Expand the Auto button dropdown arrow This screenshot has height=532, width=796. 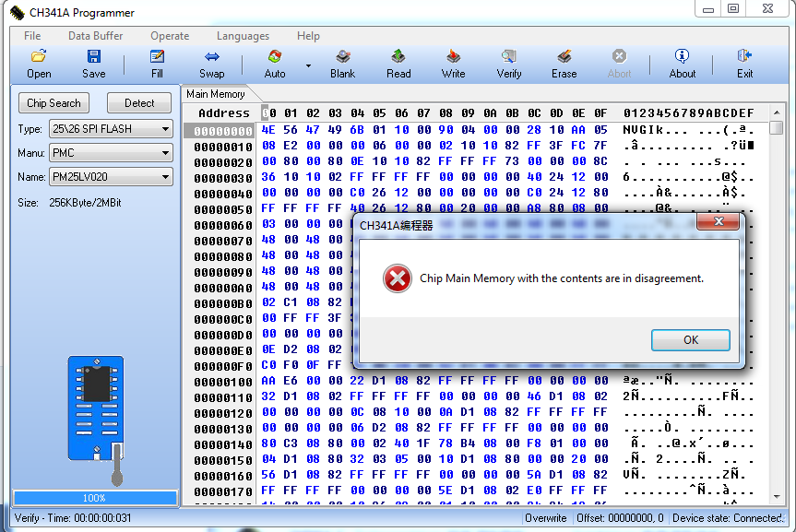point(308,65)
